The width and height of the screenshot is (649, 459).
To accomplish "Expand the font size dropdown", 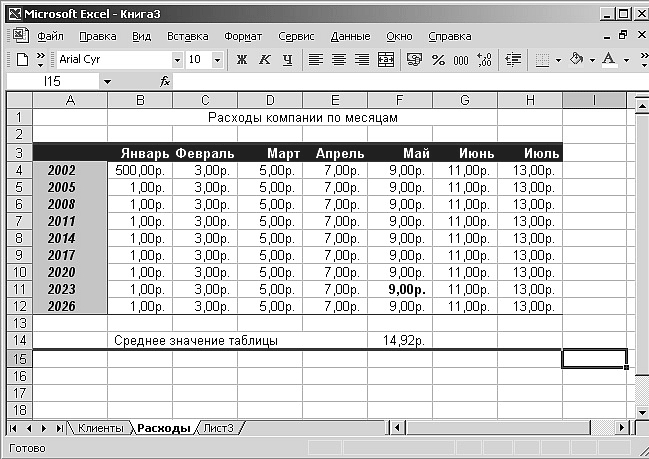I will [218, 60].
